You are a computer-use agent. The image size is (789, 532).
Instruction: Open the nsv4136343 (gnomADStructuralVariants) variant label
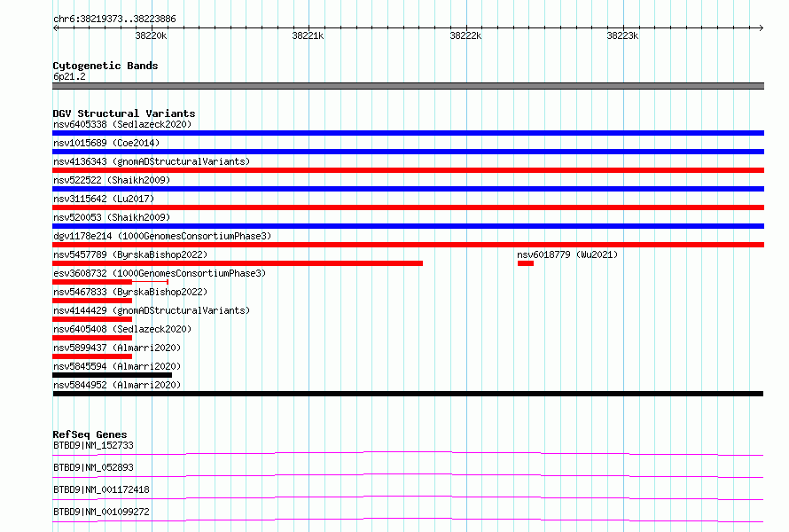tap(152, 161)
